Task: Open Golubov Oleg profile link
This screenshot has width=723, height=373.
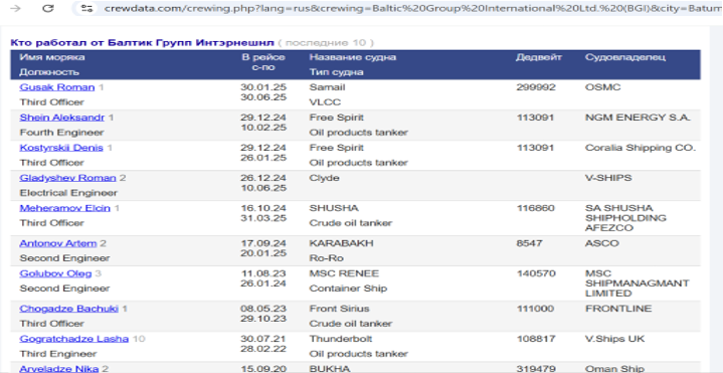Action: tap(55, 273)
